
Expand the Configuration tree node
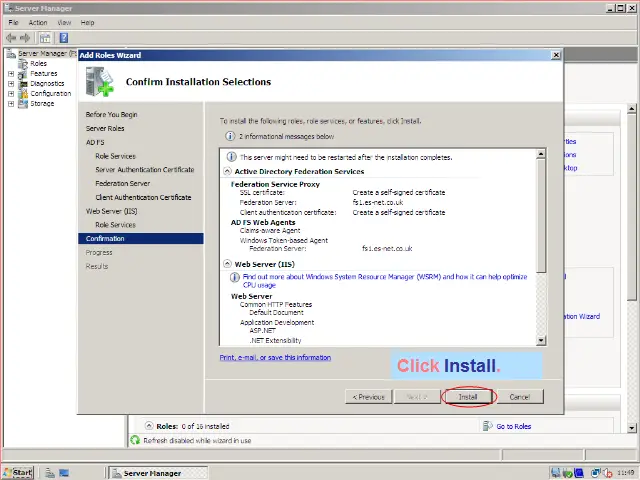tap(11, 94)
